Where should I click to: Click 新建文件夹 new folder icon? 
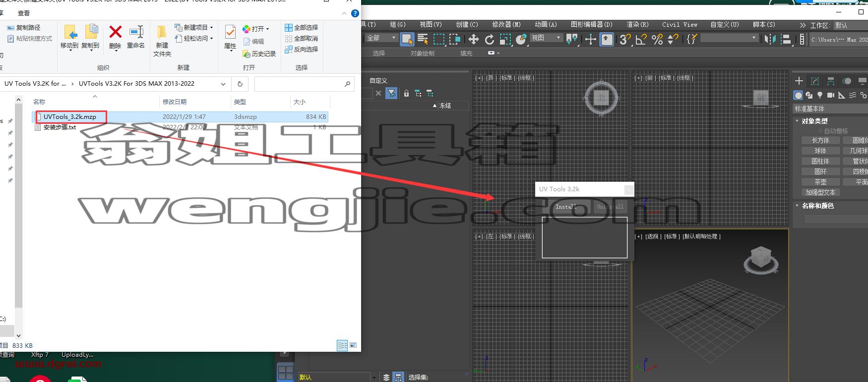coord(162,41)
